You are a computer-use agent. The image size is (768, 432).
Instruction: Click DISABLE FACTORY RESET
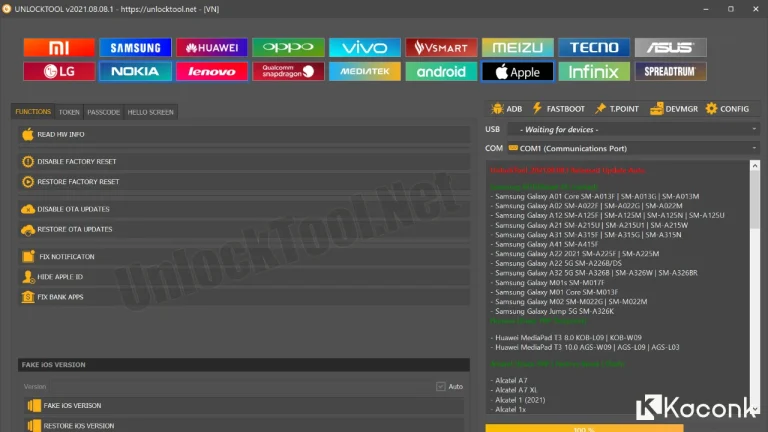pyautogui.click(x=244, y=161)
